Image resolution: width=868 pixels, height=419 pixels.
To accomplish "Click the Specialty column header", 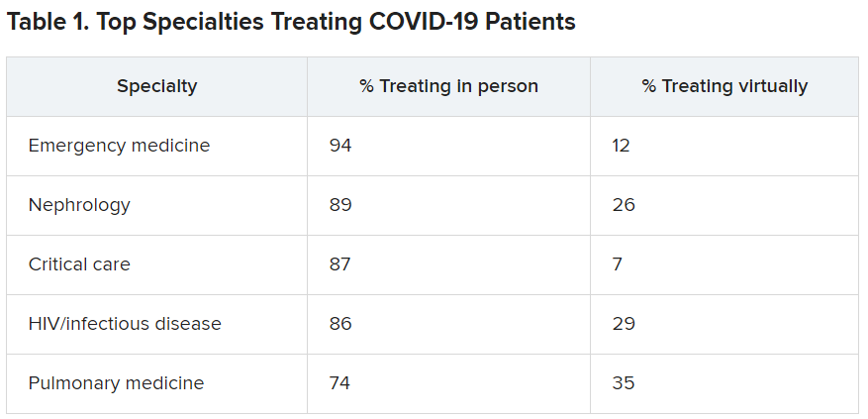I will pos(156,86).
